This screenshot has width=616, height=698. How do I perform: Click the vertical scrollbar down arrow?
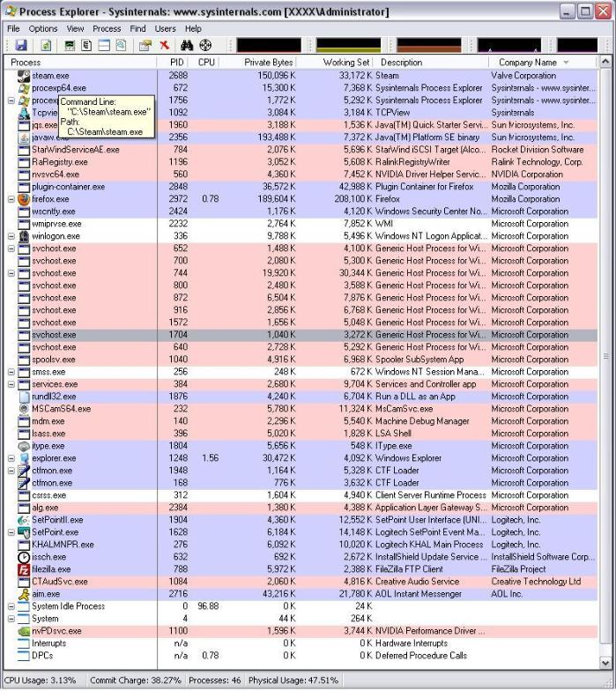605,663
